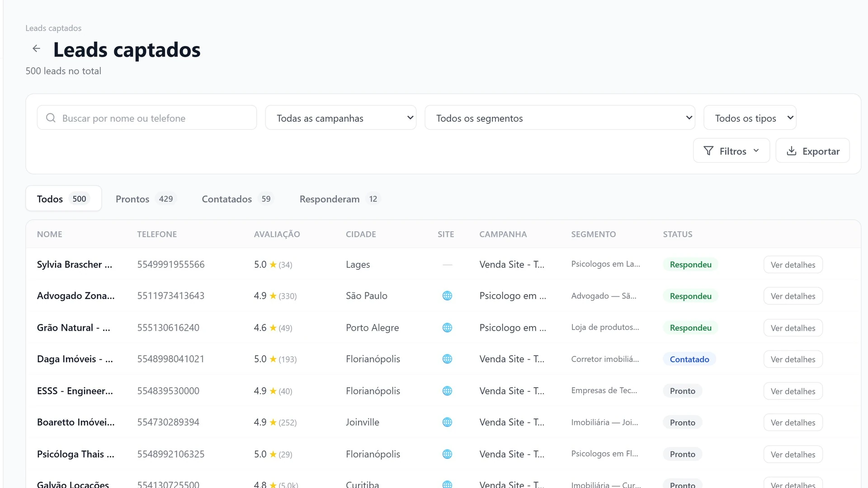The width and height of the screenshot is (868, 488).
Task: Open website globe for Psicóloga Thais row
Action: (447, 454)
